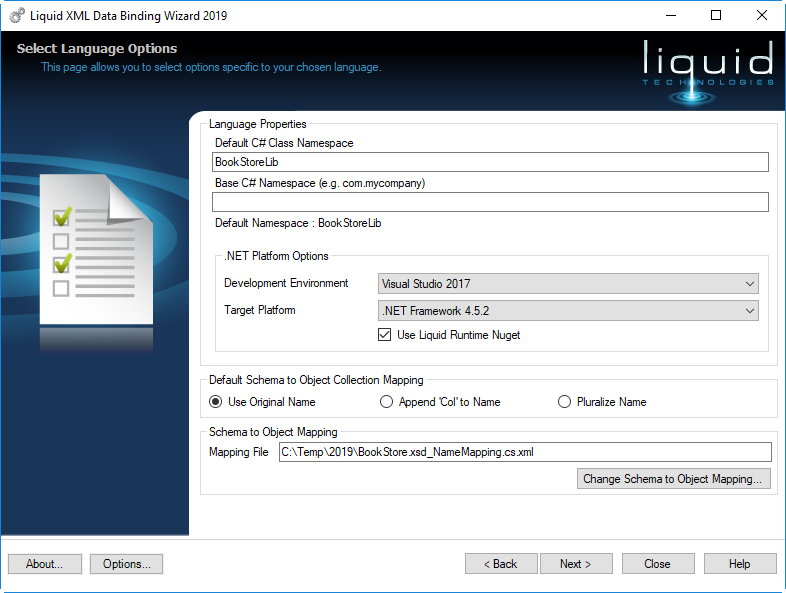Focus the Base C# Namespace text box
This screenshot has height=593, width=786.
click(x=490, y=202)
